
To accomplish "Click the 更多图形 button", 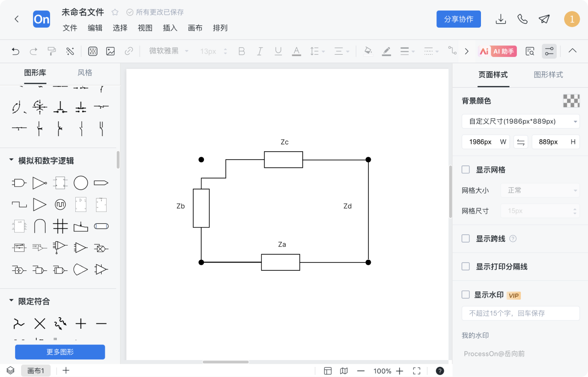I will pyautogui.click(x=60, y=352).
